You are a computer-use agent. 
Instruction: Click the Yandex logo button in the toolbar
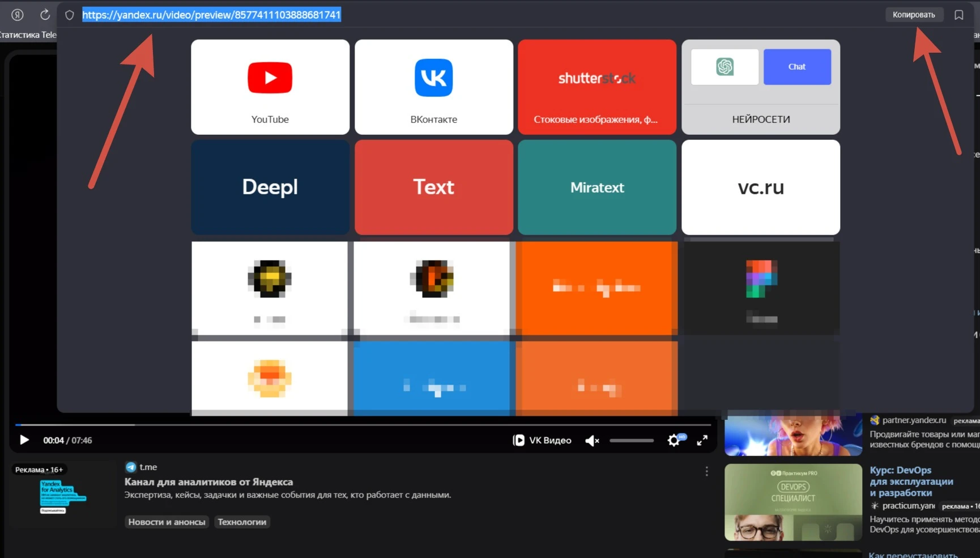click(18, 15)
